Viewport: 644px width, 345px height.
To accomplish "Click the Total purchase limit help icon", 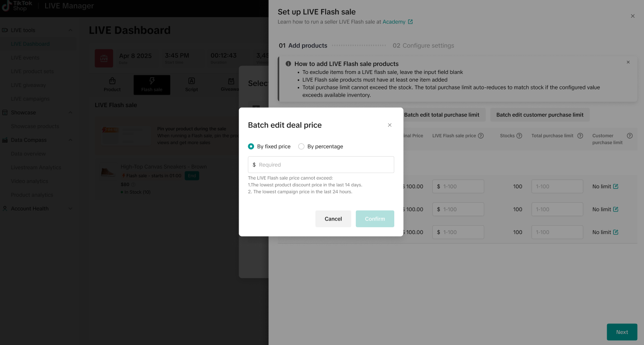I will [x=580, y=136].
